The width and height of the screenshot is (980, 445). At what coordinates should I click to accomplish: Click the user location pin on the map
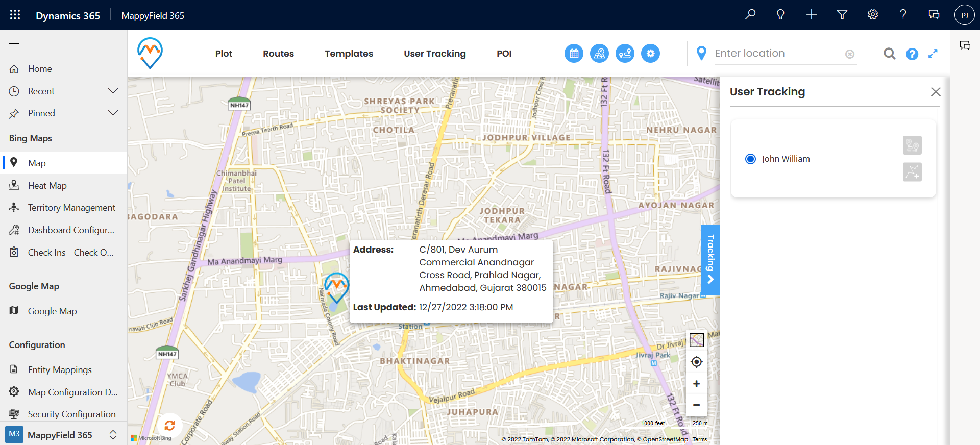(x=336, y=288)
